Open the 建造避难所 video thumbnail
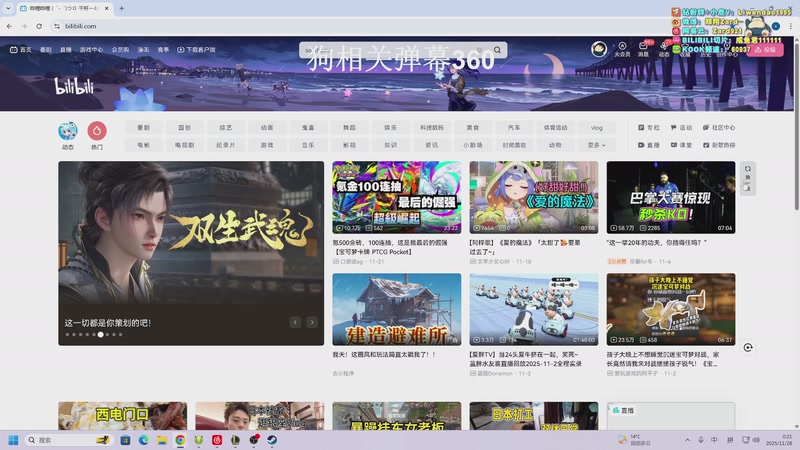Screen dimensions: 800x450 pos(396,309)
